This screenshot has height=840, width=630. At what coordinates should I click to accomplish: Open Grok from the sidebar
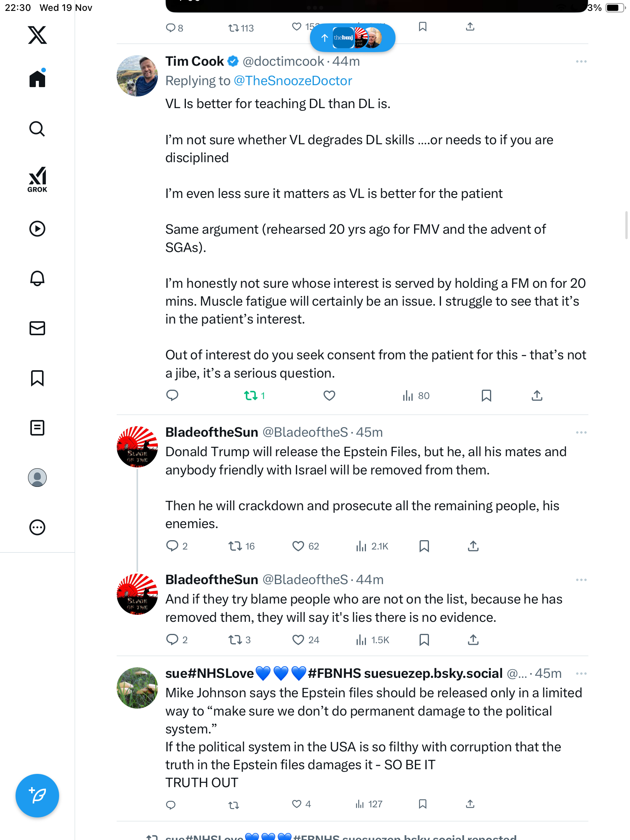(x=37, y=179)
